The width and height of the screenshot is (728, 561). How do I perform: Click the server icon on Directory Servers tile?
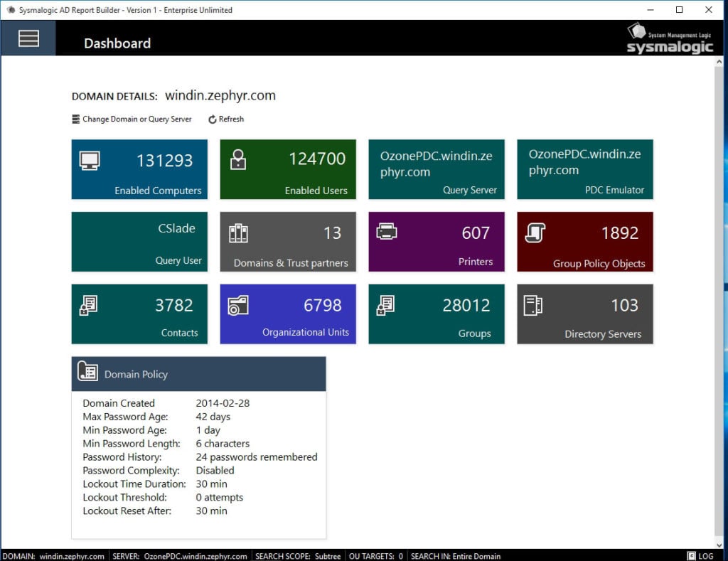click(x=533, y=306)
